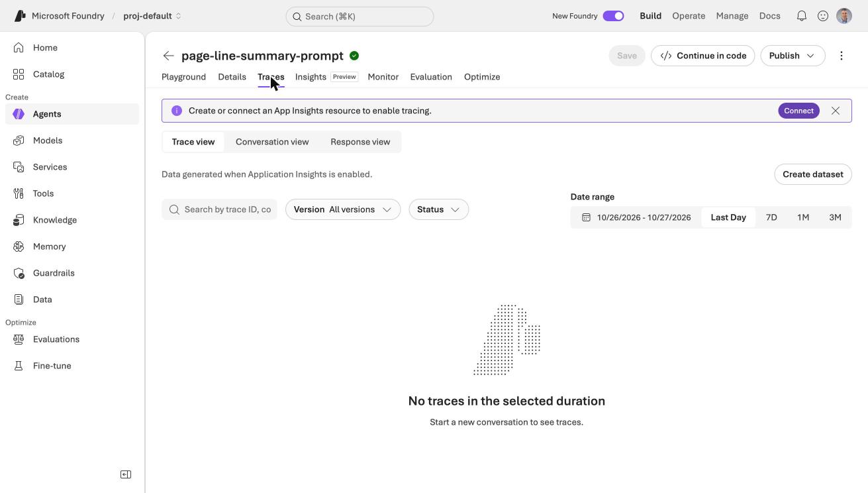This screenshot has height=493, width=868.
Task: Collapse the left sidebar panel icon
Action: pos(126,474)
